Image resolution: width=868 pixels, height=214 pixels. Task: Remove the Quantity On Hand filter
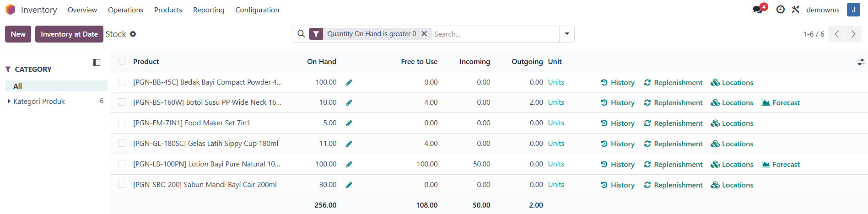(x=424, y=34)
